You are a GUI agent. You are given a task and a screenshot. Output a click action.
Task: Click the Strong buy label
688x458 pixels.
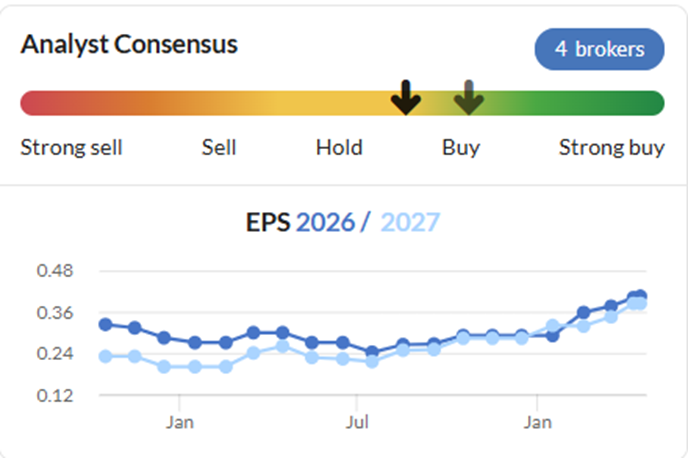[x=611, y=148]
